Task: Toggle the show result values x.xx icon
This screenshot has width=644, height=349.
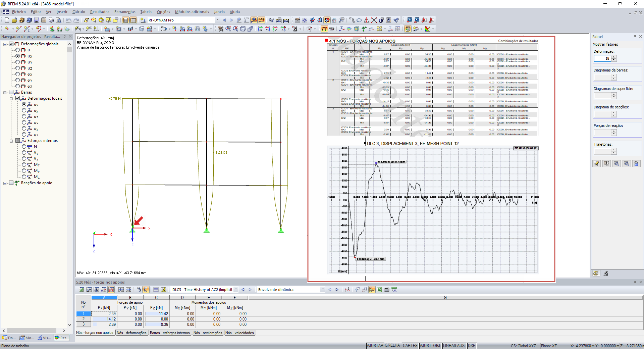Action: coord(261,20)
